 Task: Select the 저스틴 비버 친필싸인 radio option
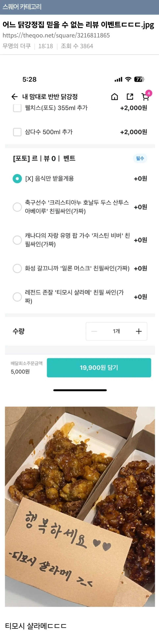pyautogui.click(x=17, y=240)
